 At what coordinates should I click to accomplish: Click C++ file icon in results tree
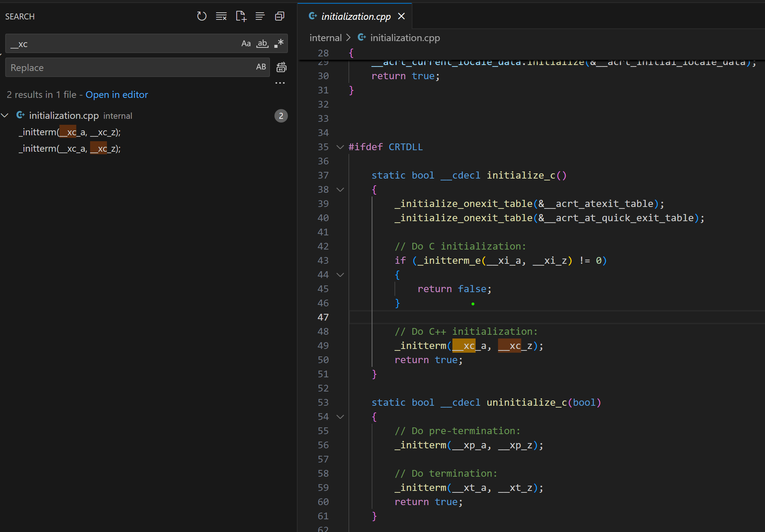coord(21,115)
